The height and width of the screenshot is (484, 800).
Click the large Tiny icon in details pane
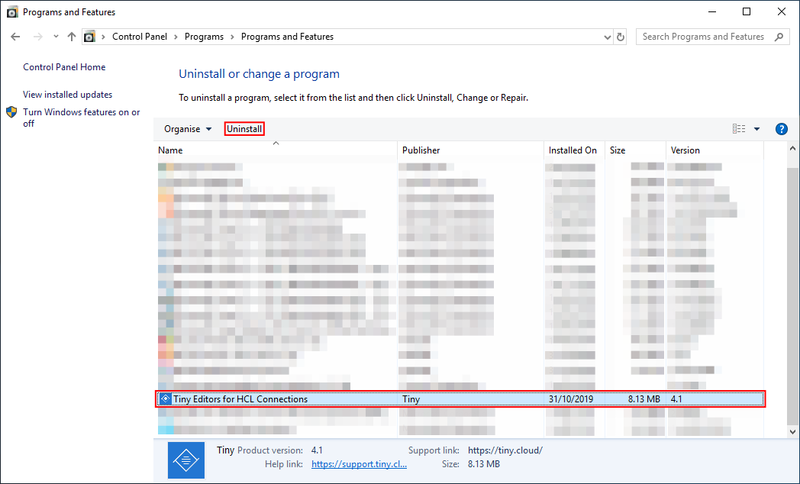[x=186, y=460]
